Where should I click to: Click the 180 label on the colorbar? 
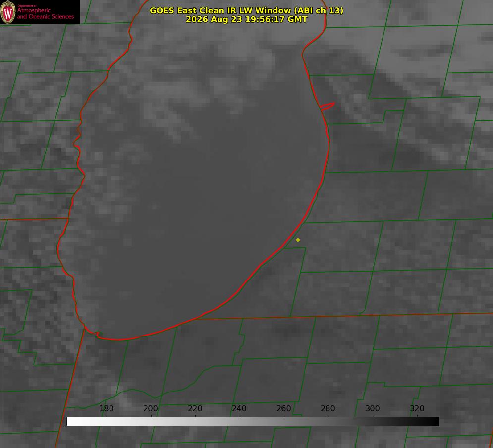click(106, 408)
